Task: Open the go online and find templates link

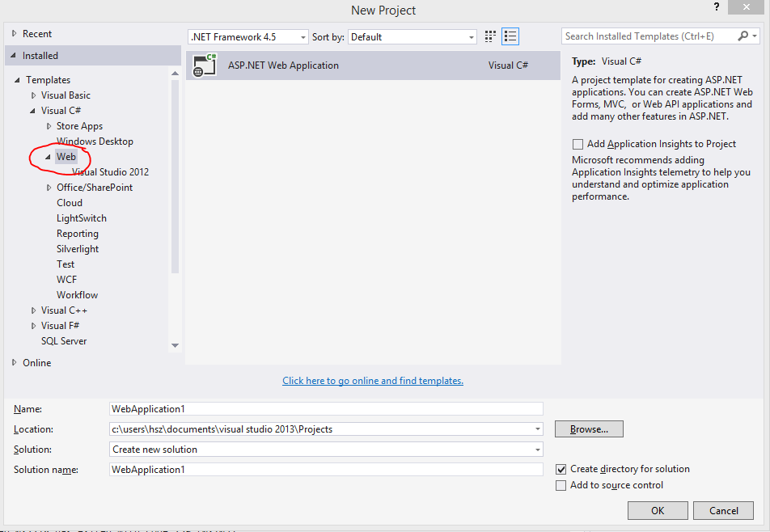Action: [373, 380]
